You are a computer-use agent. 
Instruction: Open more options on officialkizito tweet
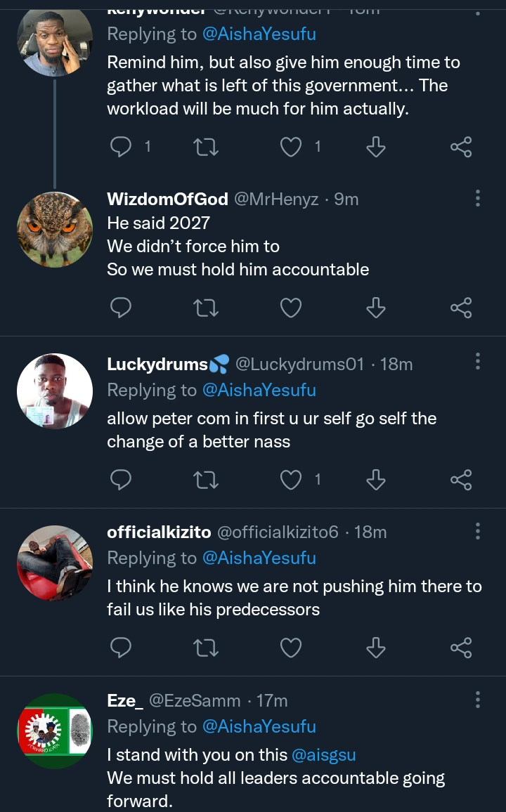pyautogui.click(x=478, y=531)
